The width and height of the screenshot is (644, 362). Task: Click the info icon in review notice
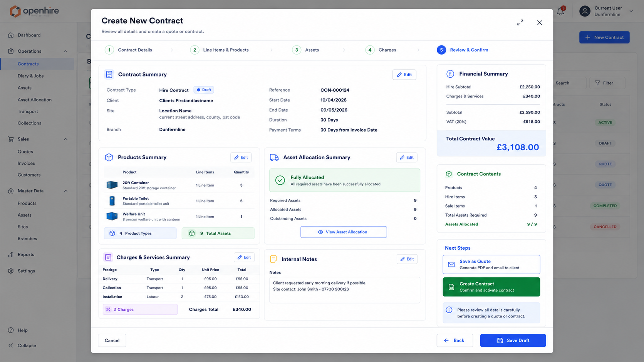click(x=449, y=310)
